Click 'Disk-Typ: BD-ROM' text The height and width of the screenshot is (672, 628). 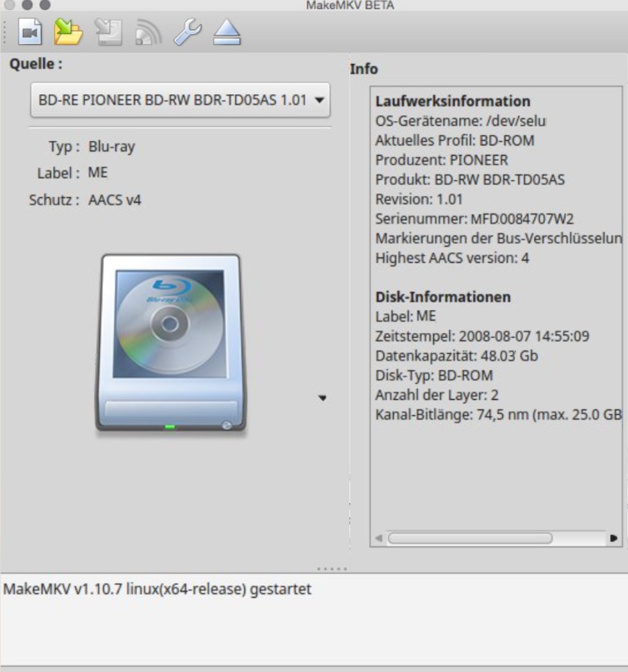pos(434,375)
